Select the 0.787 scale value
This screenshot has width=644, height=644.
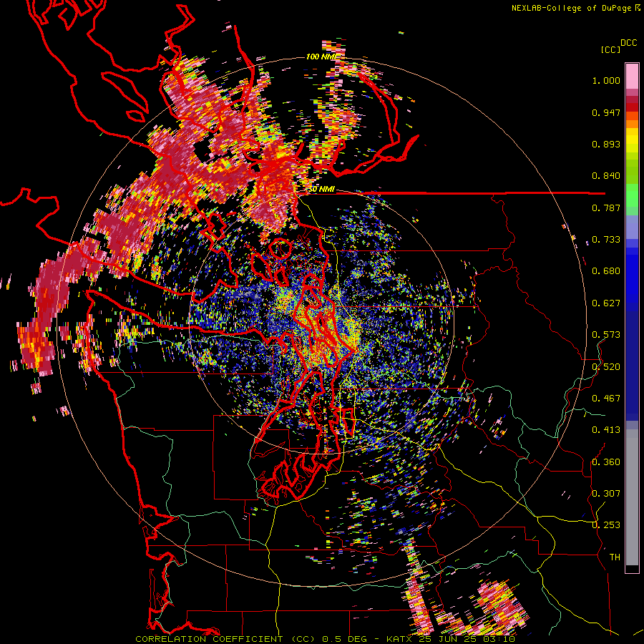pos(606,208)
